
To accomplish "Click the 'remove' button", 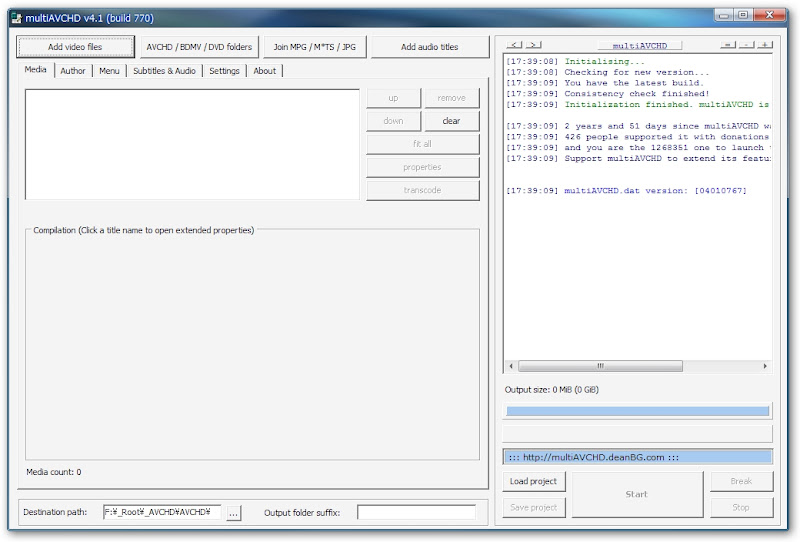I will pyautogui.click(x=452, y=98).
